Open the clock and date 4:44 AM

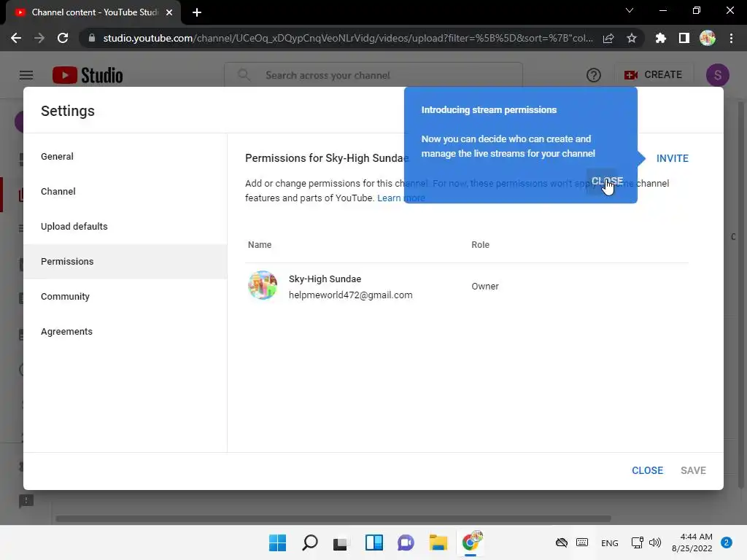(x=692, y=542)
